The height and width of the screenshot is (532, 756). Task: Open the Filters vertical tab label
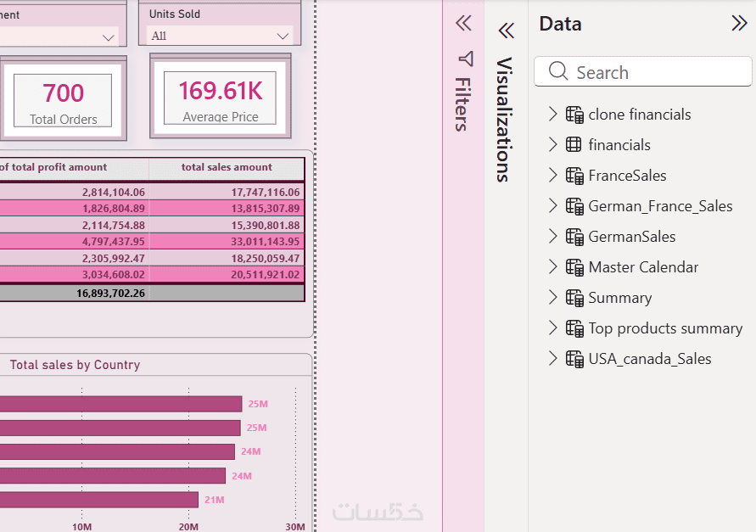462,104
